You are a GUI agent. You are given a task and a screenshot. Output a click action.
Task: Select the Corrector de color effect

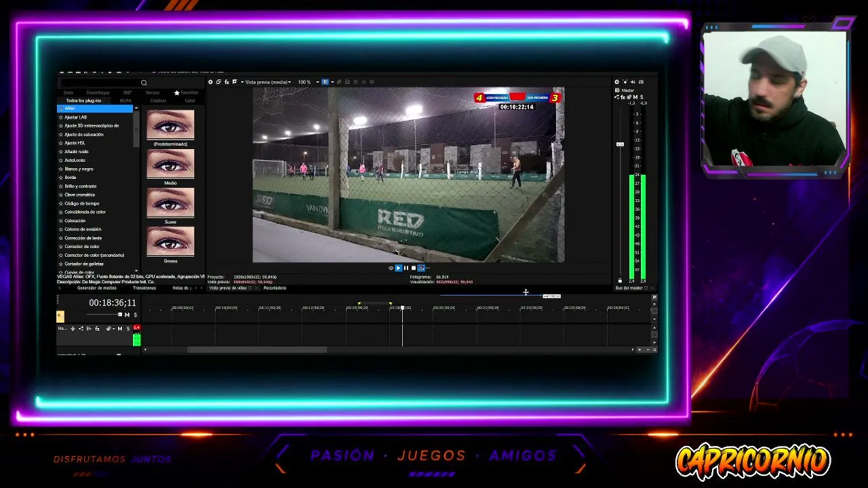pos(82,246)
